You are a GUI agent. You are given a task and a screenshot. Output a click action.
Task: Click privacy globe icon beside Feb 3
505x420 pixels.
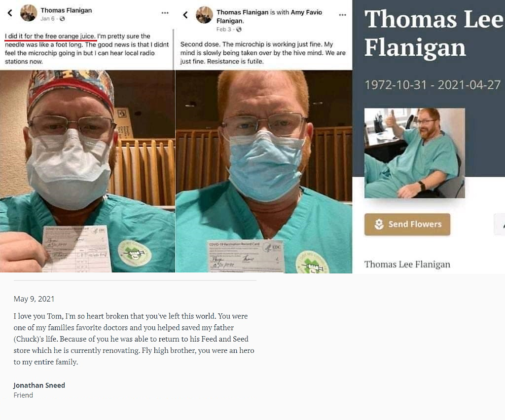239,29
